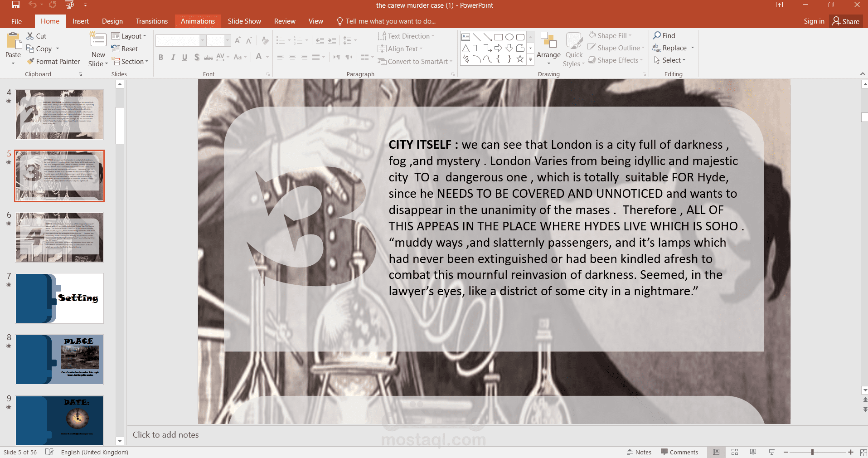Run spell check from the status bar
Image resolution: width=868 pixels, height=458 pixels.
tap(49, 452)
